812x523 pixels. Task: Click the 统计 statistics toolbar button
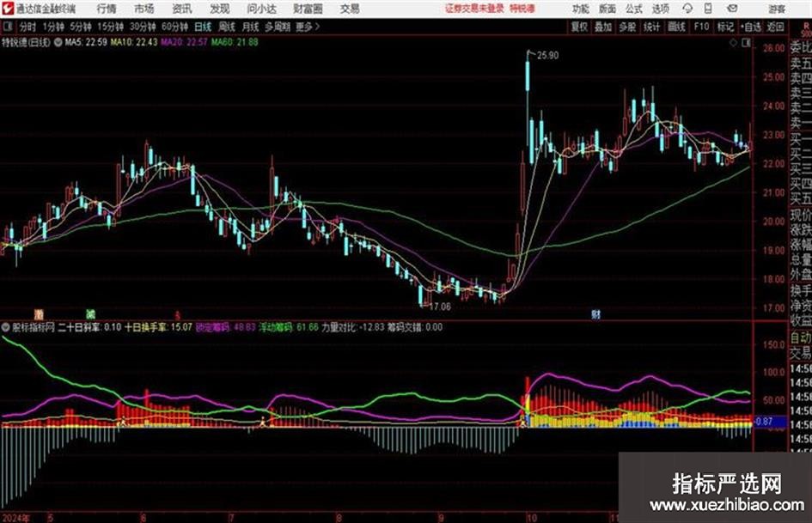[x=652, y=27]
